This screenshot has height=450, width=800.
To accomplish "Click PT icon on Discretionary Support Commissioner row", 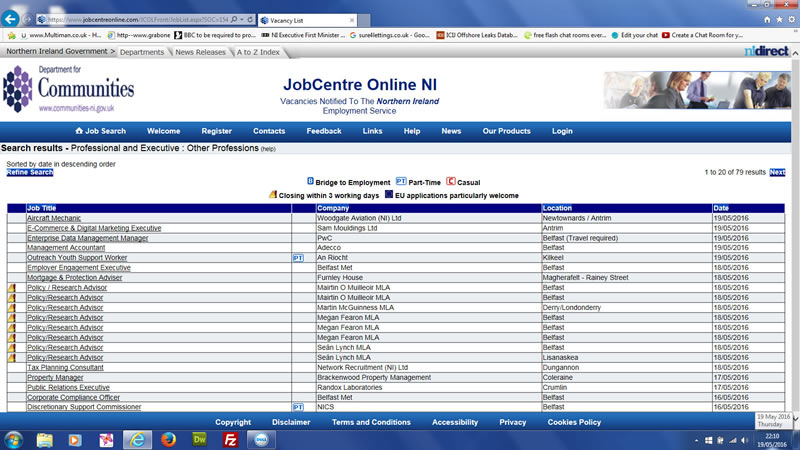I will point(298,407).
